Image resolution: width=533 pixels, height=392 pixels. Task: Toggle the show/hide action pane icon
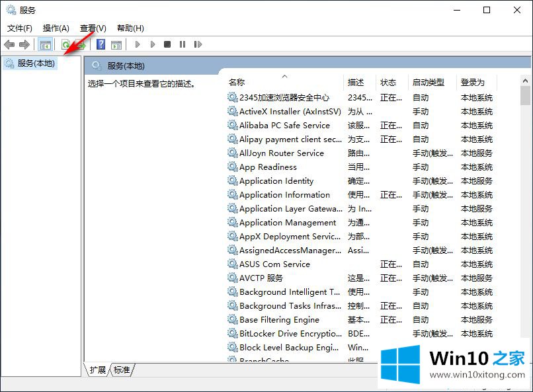[x=116, y=44]
